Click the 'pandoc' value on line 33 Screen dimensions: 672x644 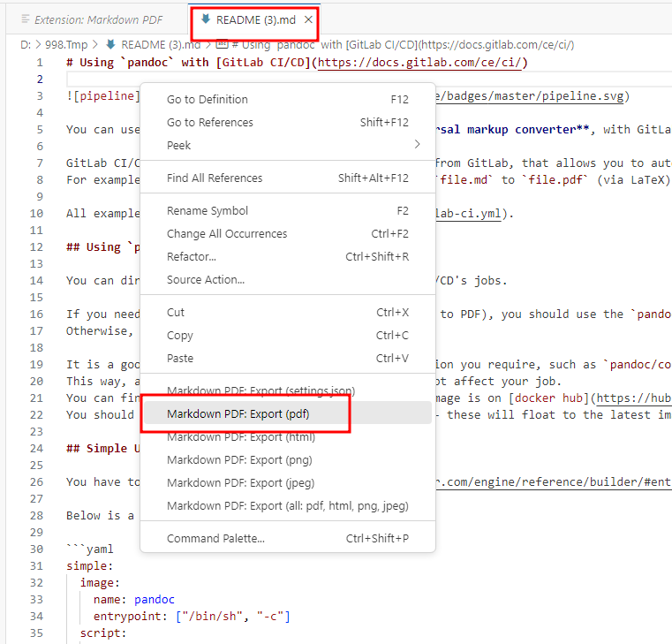coord(155,600)
